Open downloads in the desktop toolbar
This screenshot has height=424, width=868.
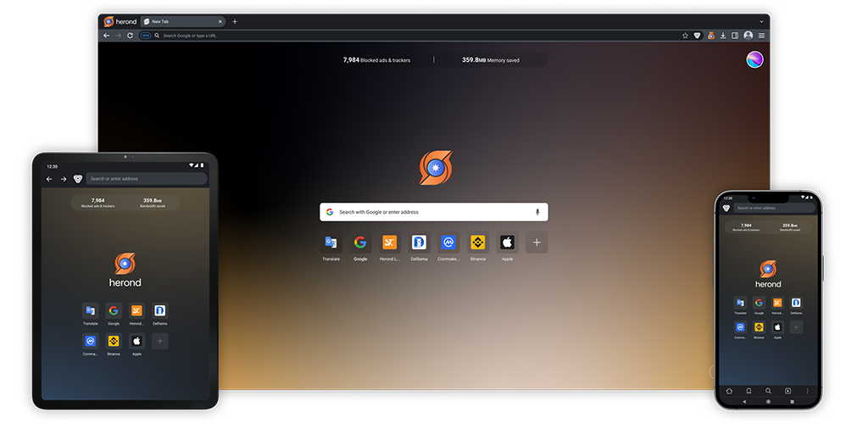point(723,36)
